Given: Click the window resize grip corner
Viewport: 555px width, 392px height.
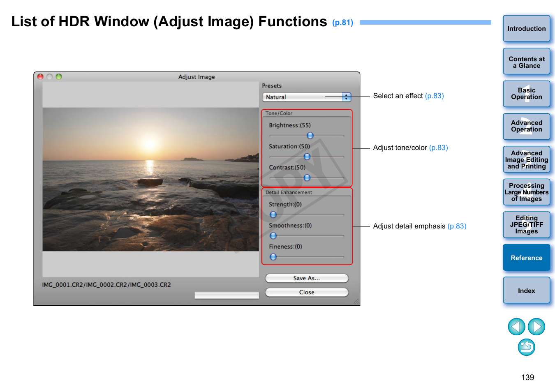Looking at the screenshot, I should pyautogui.click(x=356, y=302).
